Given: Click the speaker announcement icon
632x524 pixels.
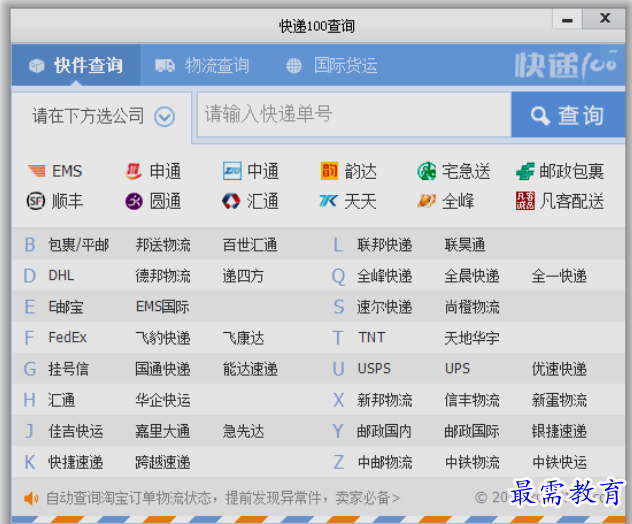Looking at the screenshot, I should pyautogui.click(x=31, y=499).
